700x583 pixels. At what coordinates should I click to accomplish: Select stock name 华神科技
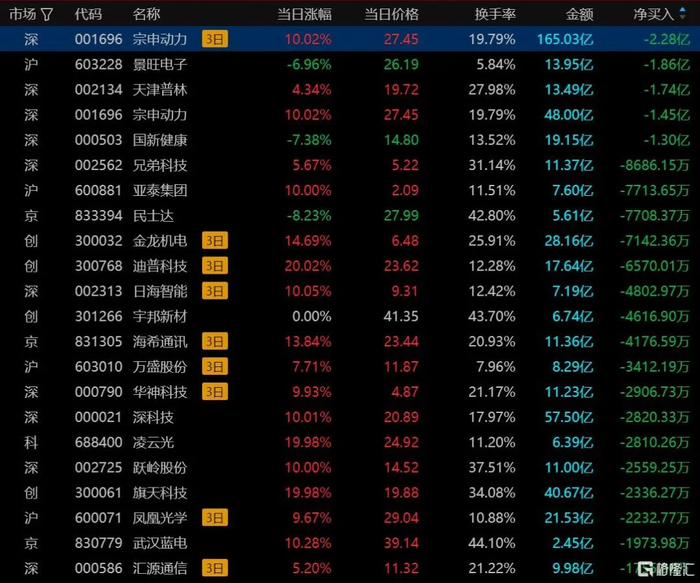(160, 392)
